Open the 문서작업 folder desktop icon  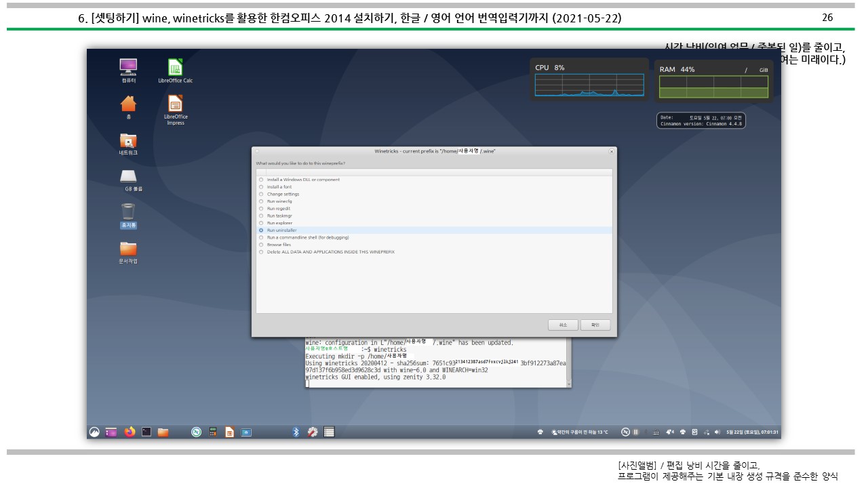(x=128, y=252)
